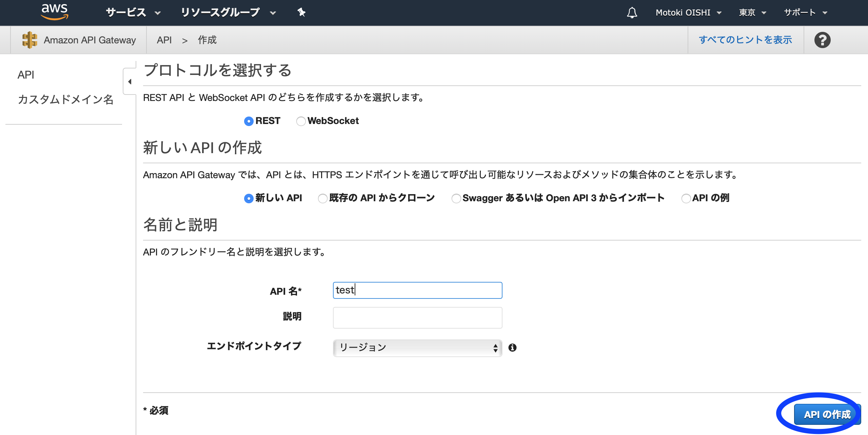This screenshot has width=868, height=435.
Task: Click the collapse sidebar arrow icon
Action: [128, 81]
